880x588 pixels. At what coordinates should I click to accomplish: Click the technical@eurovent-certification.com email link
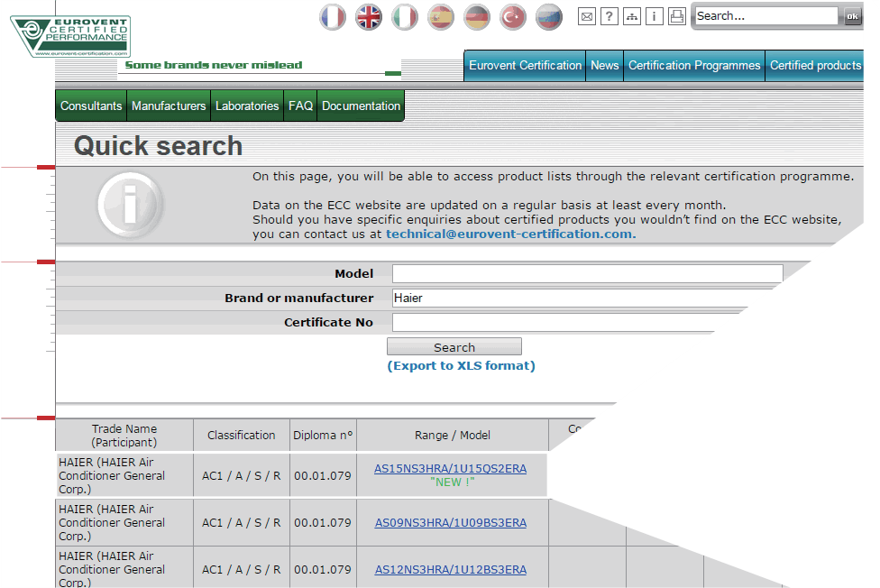(510, 234)
